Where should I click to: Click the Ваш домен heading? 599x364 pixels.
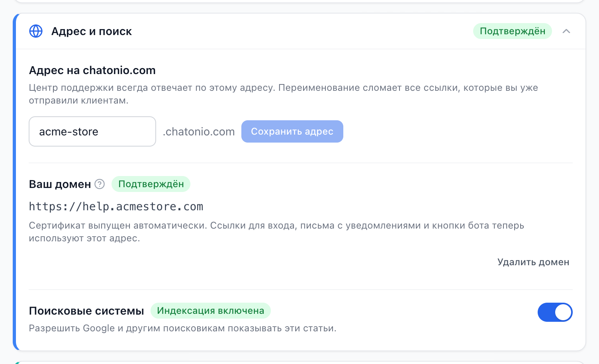click(x=60, y=184)
